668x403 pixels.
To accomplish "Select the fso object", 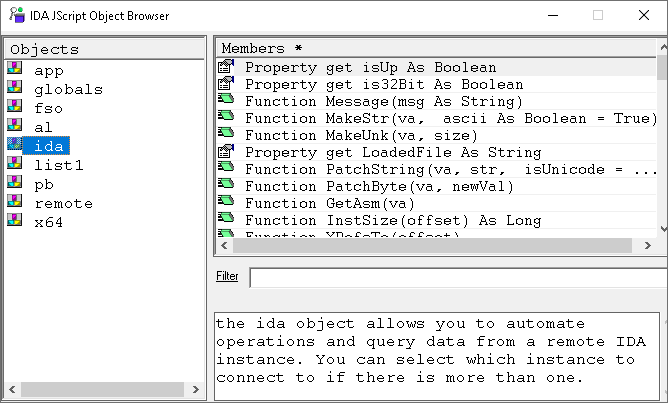I will [x=48, y=108].
